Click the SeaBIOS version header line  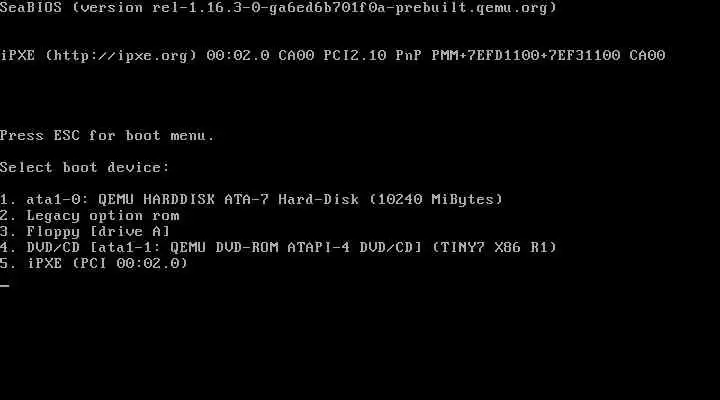[x=278, y=7]
